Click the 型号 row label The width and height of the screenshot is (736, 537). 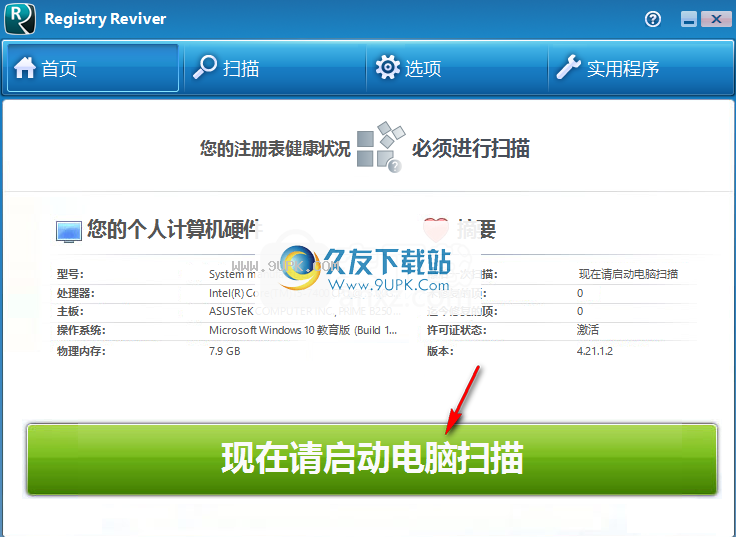(x=70, y=274)
